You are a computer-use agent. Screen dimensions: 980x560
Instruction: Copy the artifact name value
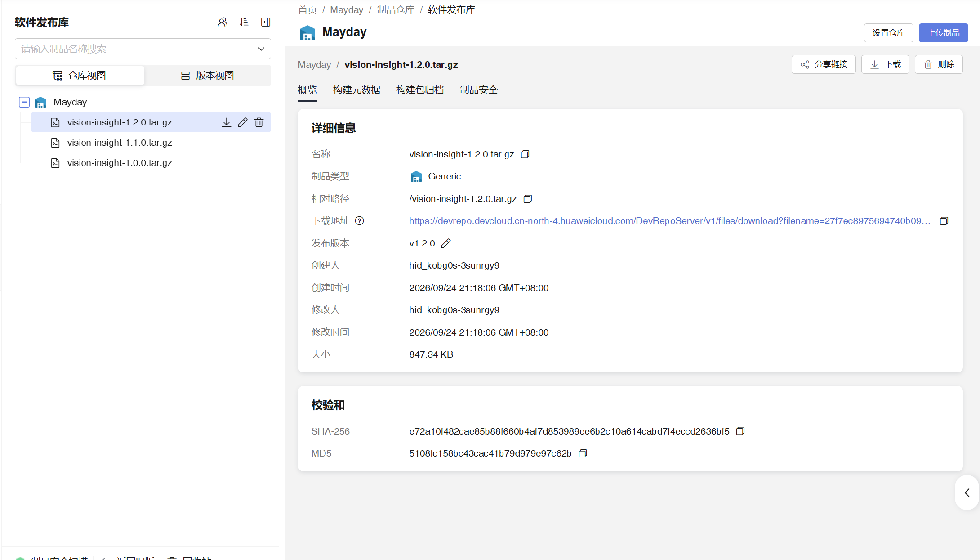[525, 154]
